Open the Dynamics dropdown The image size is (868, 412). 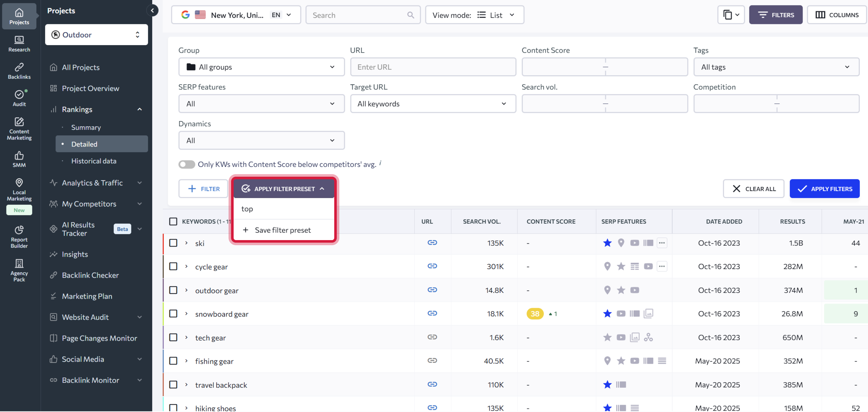tap(262, 140)
